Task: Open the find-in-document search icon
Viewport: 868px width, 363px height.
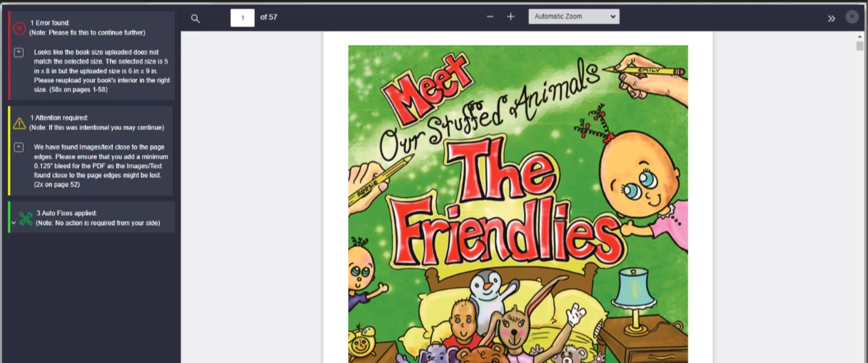Action: click(196, 19)
